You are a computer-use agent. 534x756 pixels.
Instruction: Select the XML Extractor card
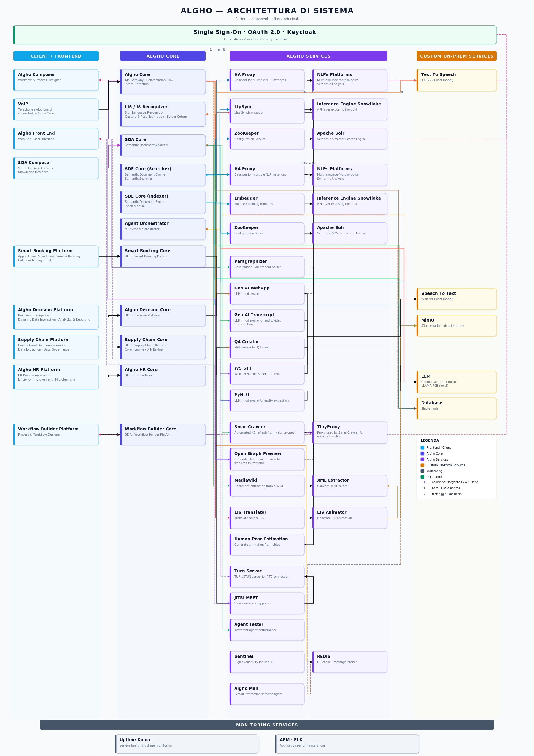click(350, 486)
